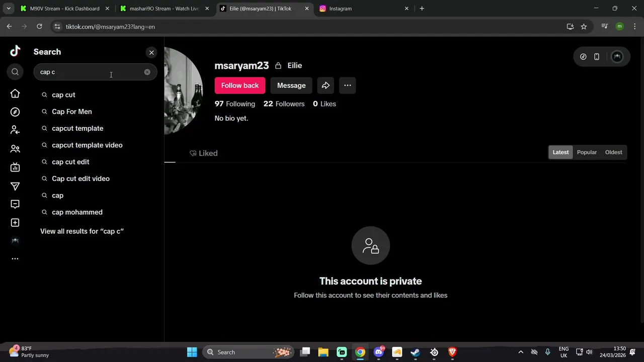Image resolution: width=644 pixels, height=362 pixels.
Task: Reload the page
Action: tap(39, 27)
